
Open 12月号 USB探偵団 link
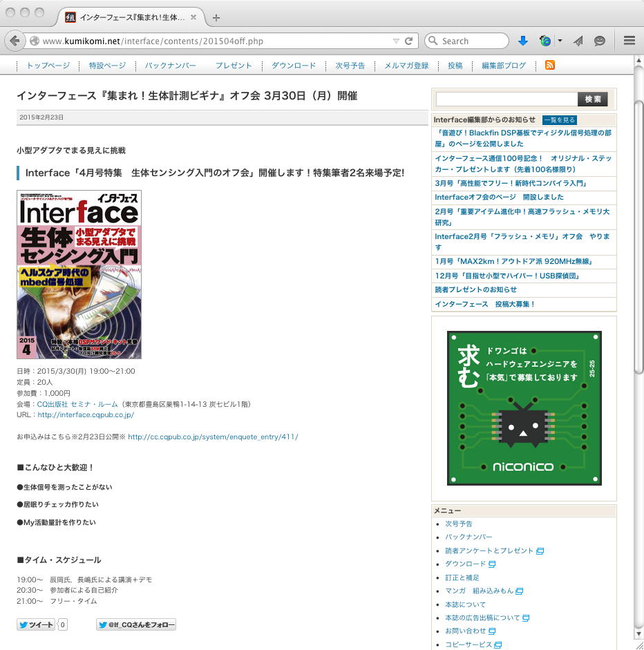tap(507, 276)
